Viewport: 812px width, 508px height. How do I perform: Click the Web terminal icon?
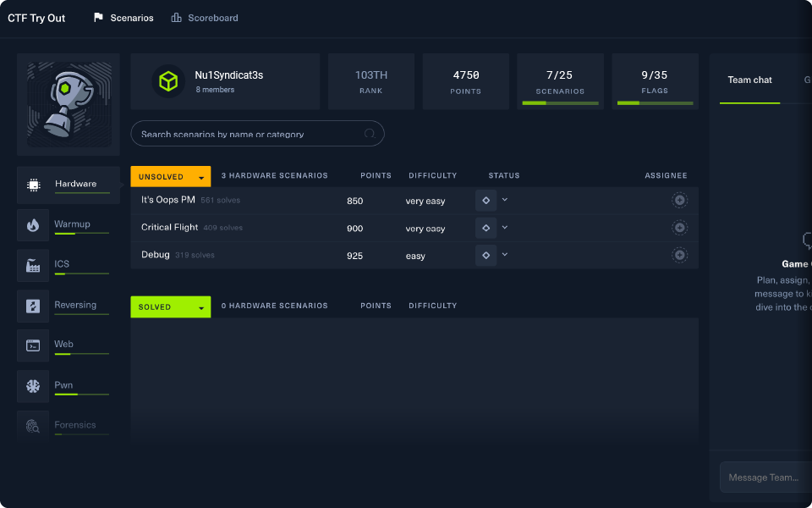(33, 345)
